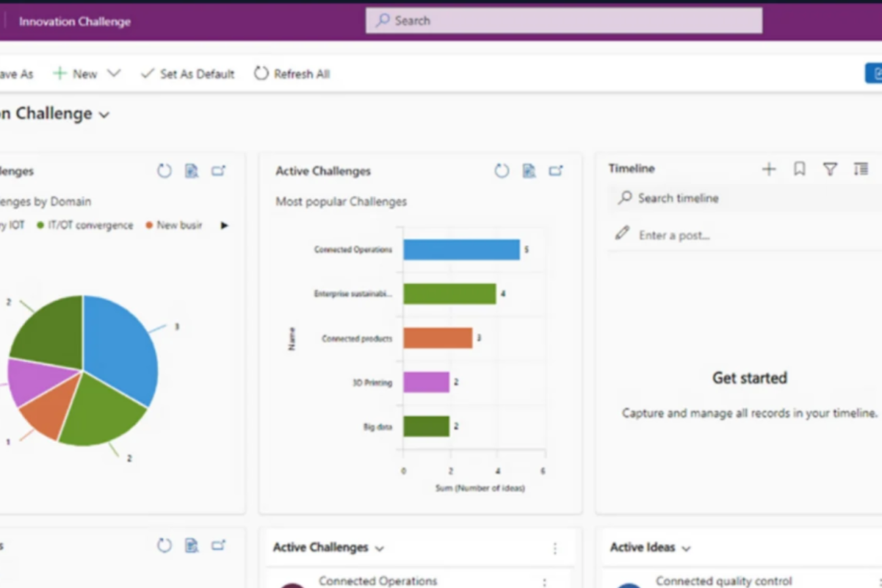Click the timeline bookmark icon

pyautogui.click(x=799, y=169)
